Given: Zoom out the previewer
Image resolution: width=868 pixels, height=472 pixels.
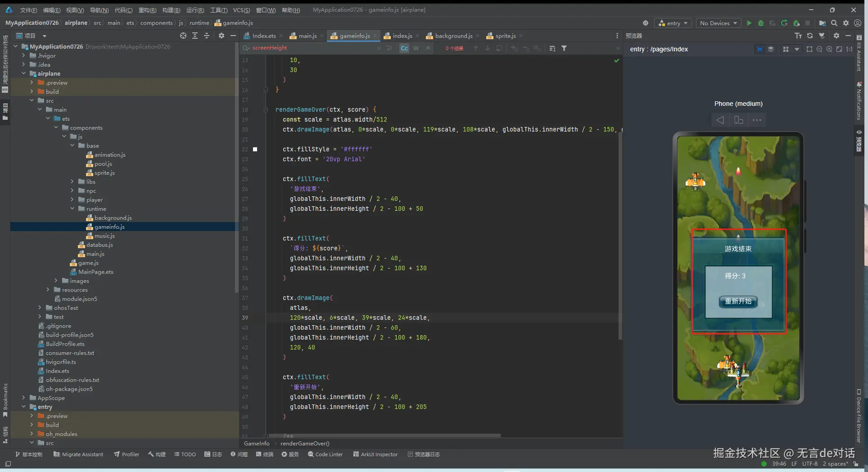Looking at the screenshot, I should [819, 49].
